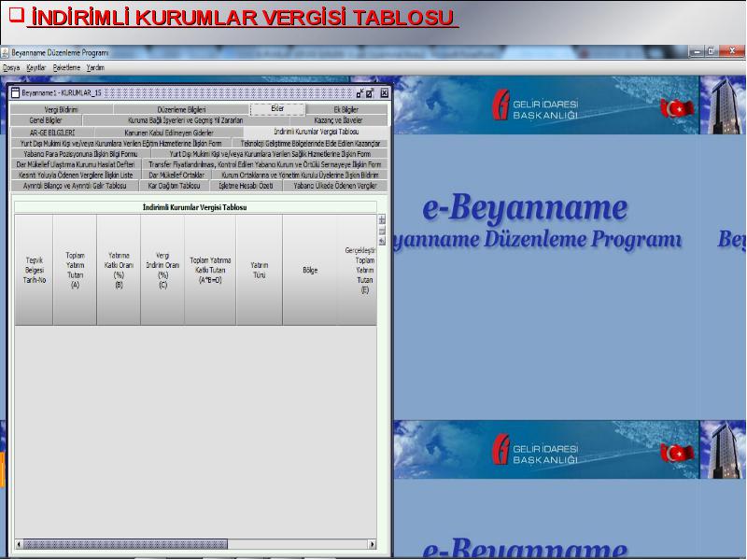Open the AR-GE BİLGİLERİ tab
The image size is (747, 560).
pos(52,133)
